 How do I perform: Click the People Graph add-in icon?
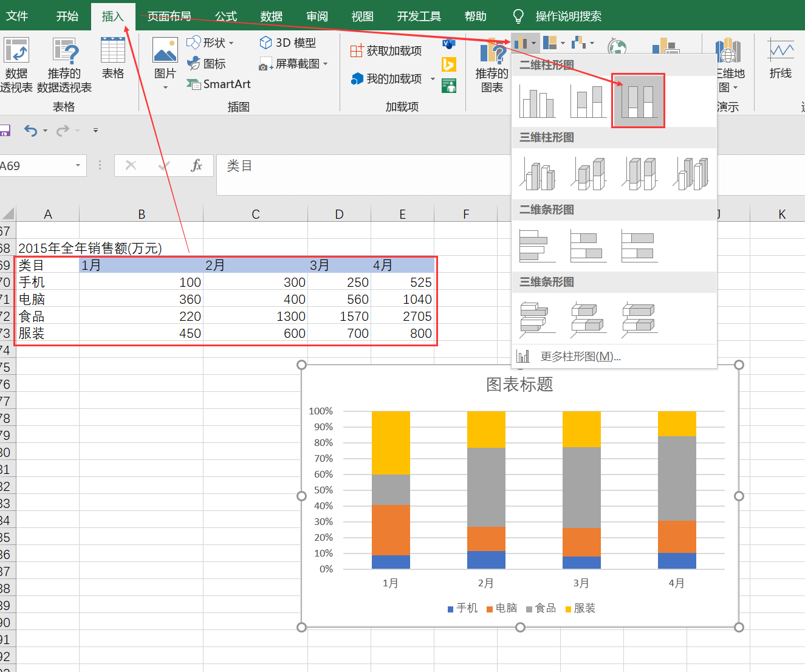449,86
